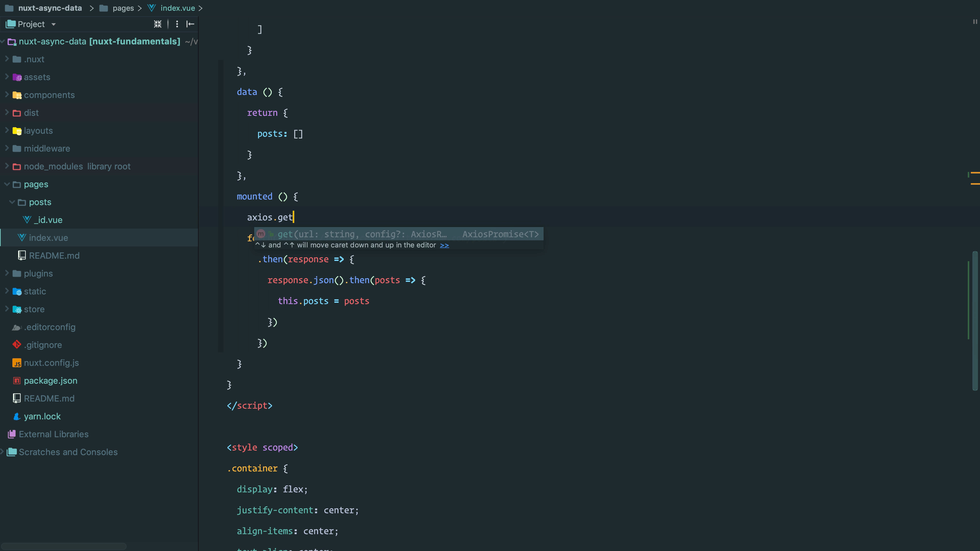Click the .gitignore git icon

(17, 345)
